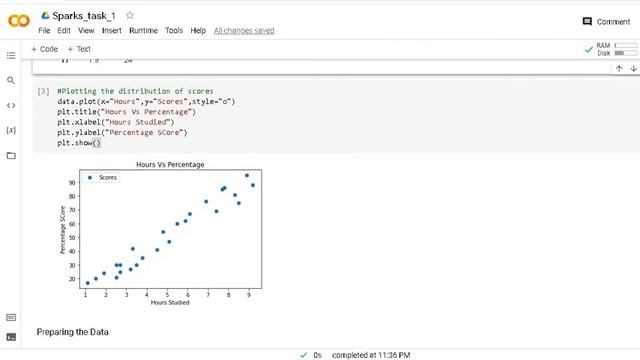Run cell number 3
640x360 pixels.
click(43, 91)
